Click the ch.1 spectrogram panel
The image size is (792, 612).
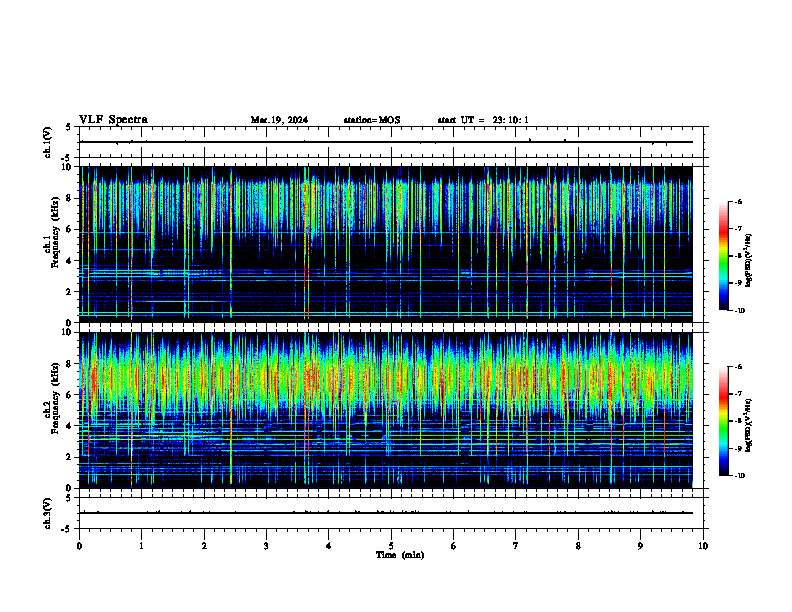click(386, 244)
